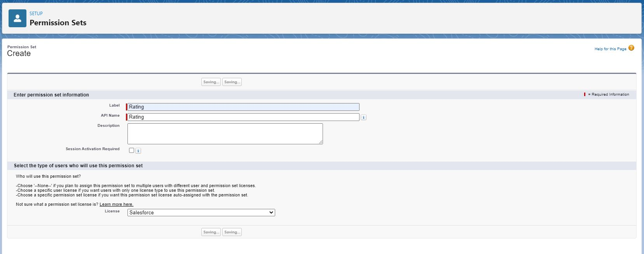
Task: Open the License dropdown showing Salesforce
Action: pyautogui.click(x=201, y=213)
